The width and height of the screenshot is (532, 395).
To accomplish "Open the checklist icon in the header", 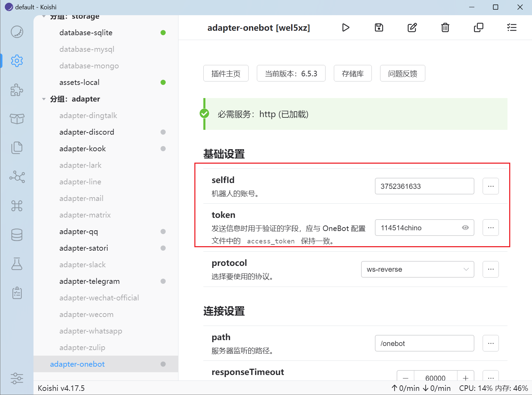I will pyautogui.click(x=512, y=28).
